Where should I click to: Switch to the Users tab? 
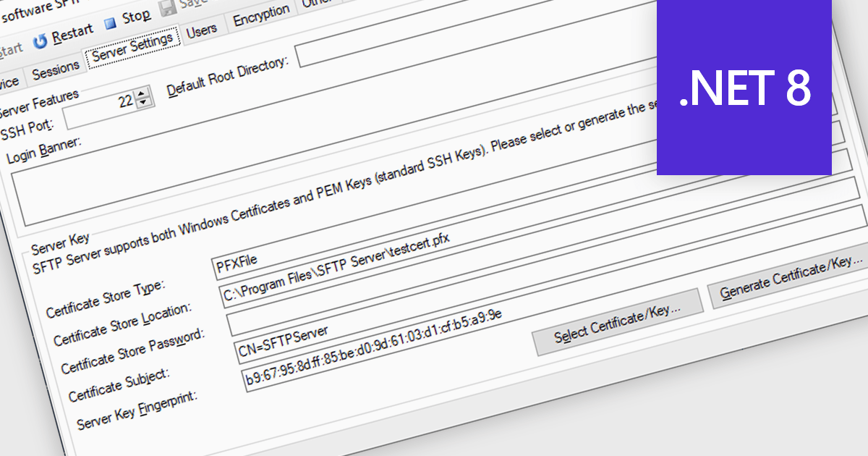203,30
